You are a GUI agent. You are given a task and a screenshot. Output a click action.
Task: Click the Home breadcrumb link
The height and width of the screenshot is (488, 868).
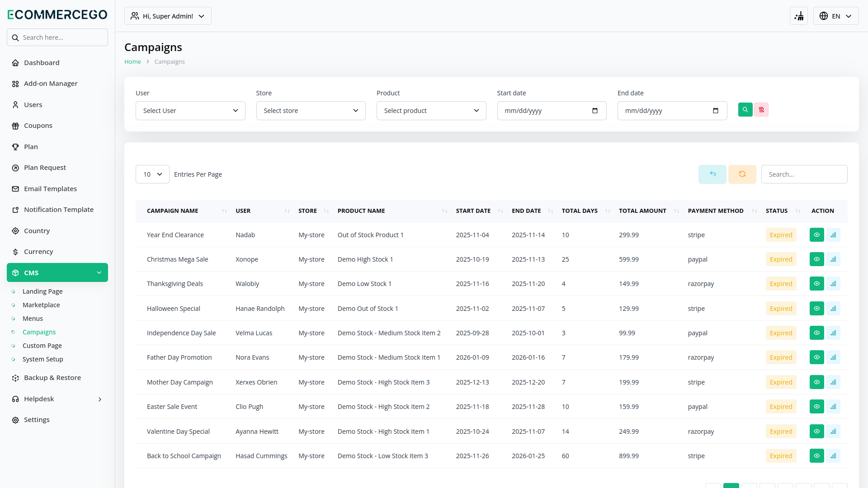pyautogui.click(x=132, y=62)
